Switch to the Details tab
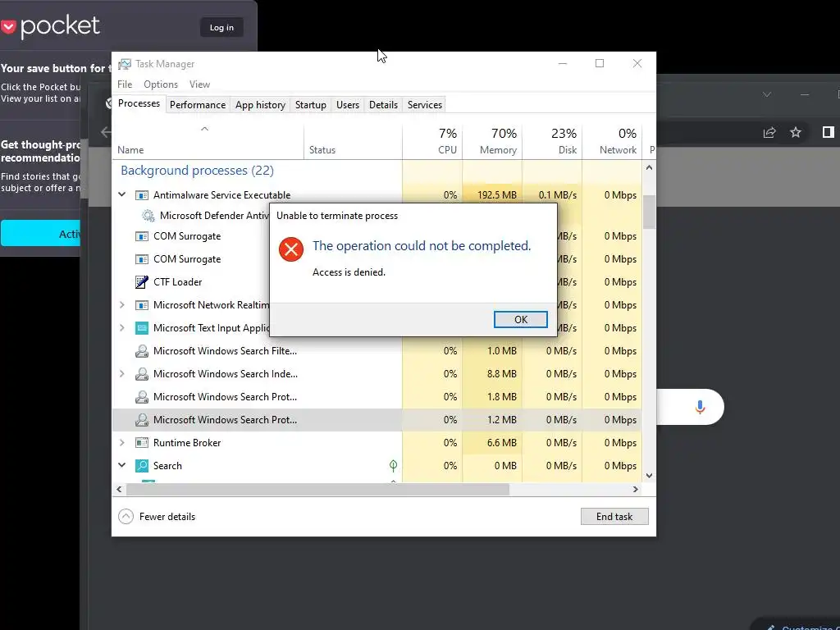The image size is (840, 630). 384,104
